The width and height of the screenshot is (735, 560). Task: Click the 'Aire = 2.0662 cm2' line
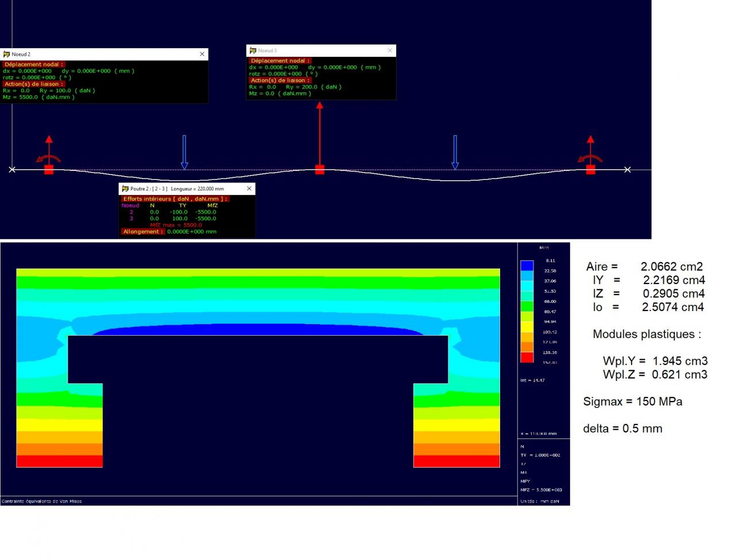pyautogui.click(x=644, y=267)
